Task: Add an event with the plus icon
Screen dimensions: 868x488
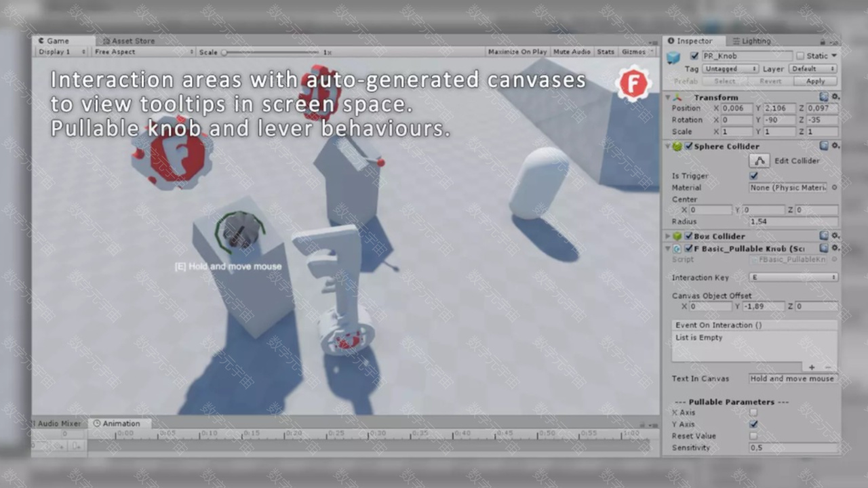Action: click(x=812, y=367)
